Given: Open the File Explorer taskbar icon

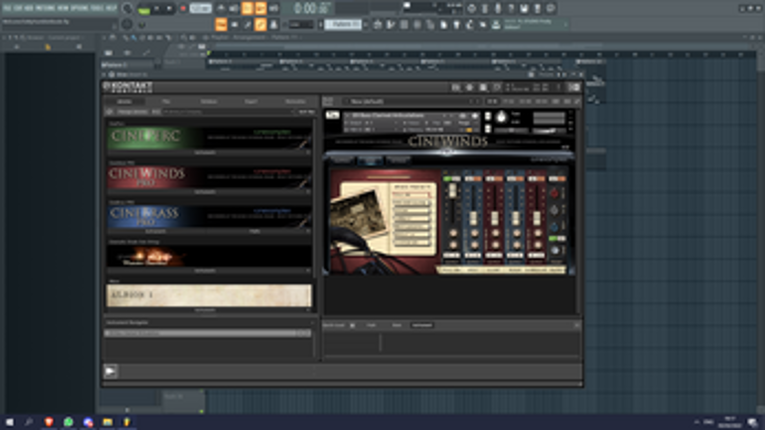Looking at the screenshot, I should [x=107, y=422].
